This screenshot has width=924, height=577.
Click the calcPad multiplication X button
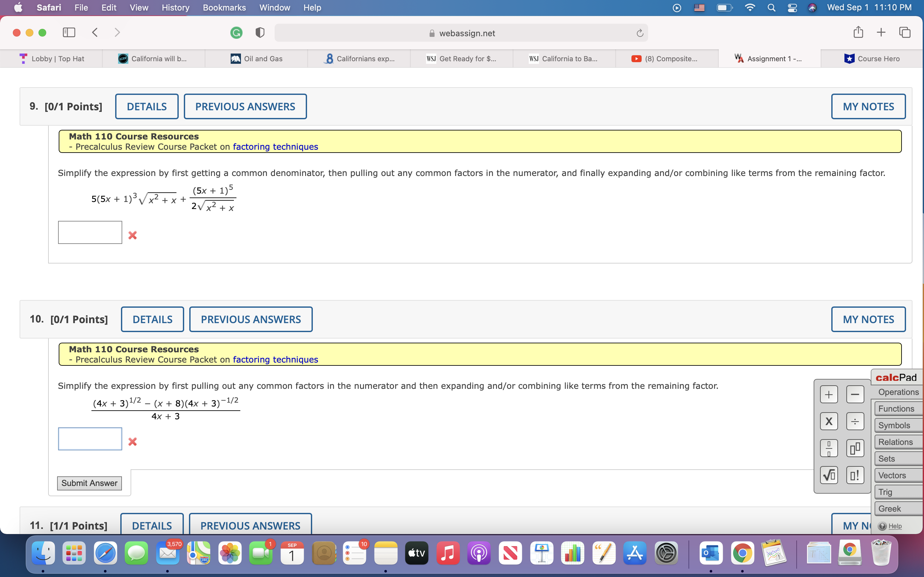point(828,421)
